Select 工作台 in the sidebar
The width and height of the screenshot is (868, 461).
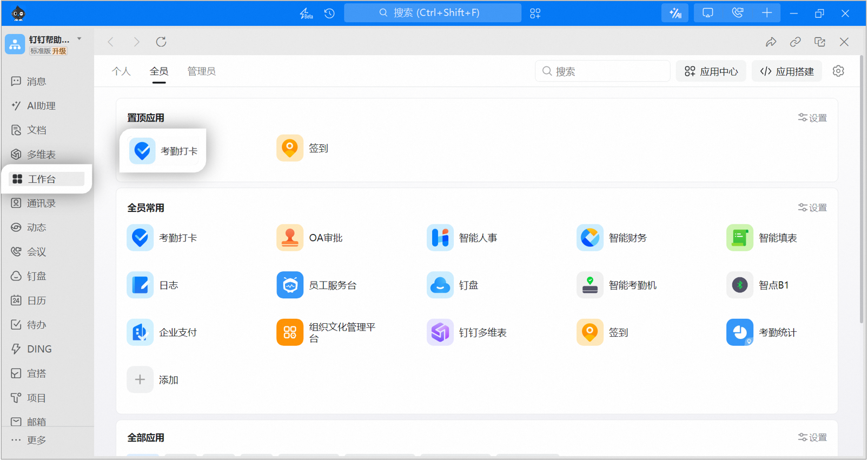coord(46,179)
